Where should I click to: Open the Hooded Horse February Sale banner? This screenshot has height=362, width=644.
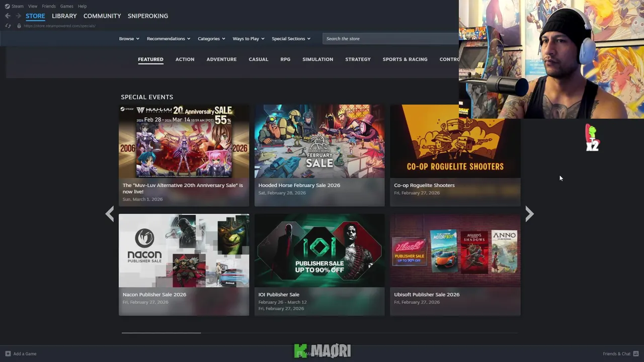pos(319,141)
